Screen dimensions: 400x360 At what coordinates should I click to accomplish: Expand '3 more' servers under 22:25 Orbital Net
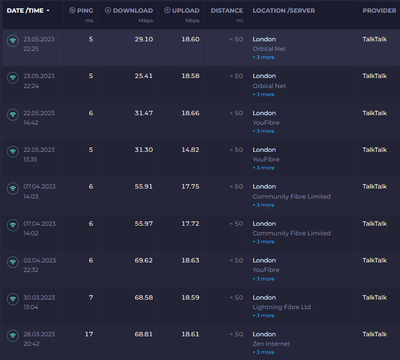tap(263, 57)
